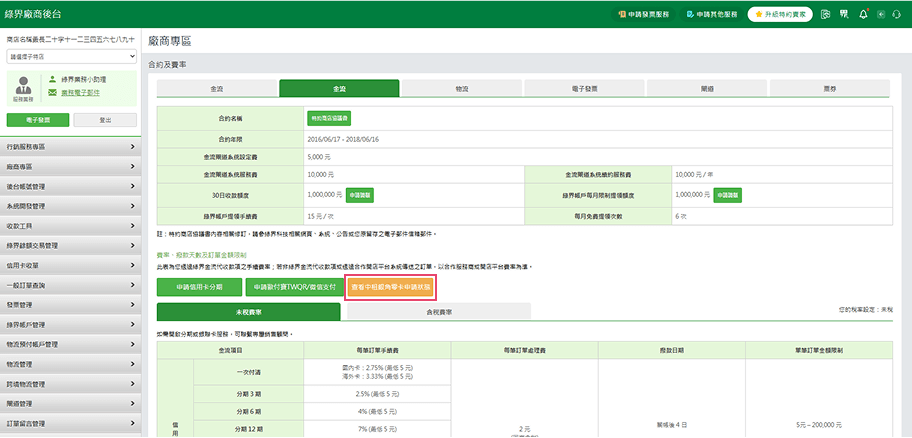Screen dimensions: 912x438
Task: Click the shopping cart icon in header
Action: [843, 15]
